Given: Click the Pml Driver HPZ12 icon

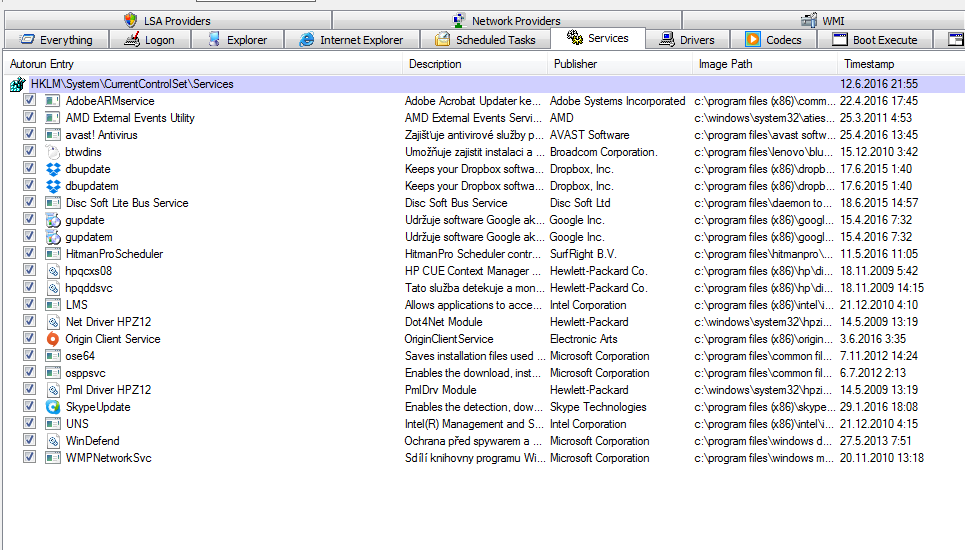Looking at the screenshot, I should [x=53, y=390].
